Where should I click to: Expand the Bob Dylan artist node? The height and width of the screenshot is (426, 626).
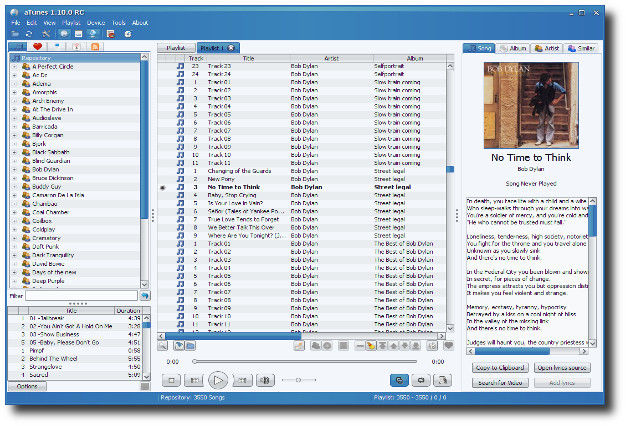coord(15,169)
